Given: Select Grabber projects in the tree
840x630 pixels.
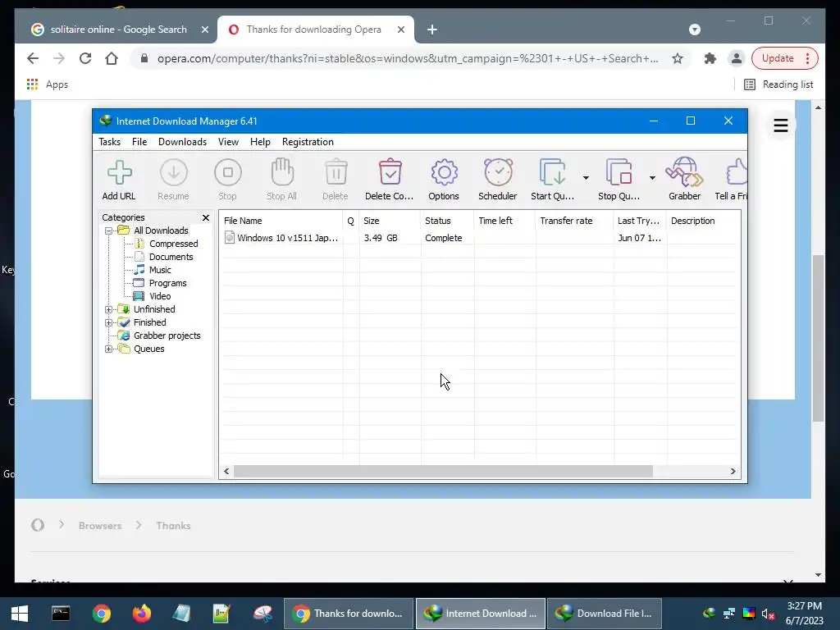Looking at the screenshot, I should (167, 336).
